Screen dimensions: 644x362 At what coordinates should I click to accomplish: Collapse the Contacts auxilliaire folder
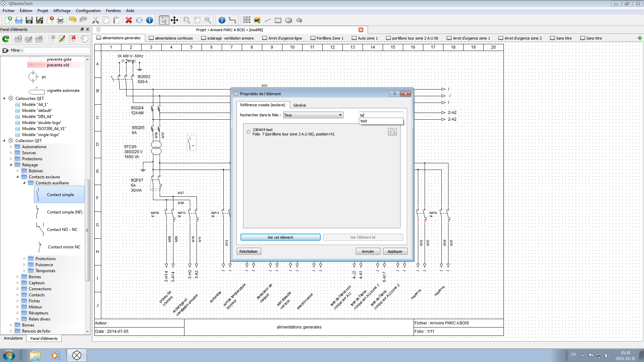pos(24,183)
